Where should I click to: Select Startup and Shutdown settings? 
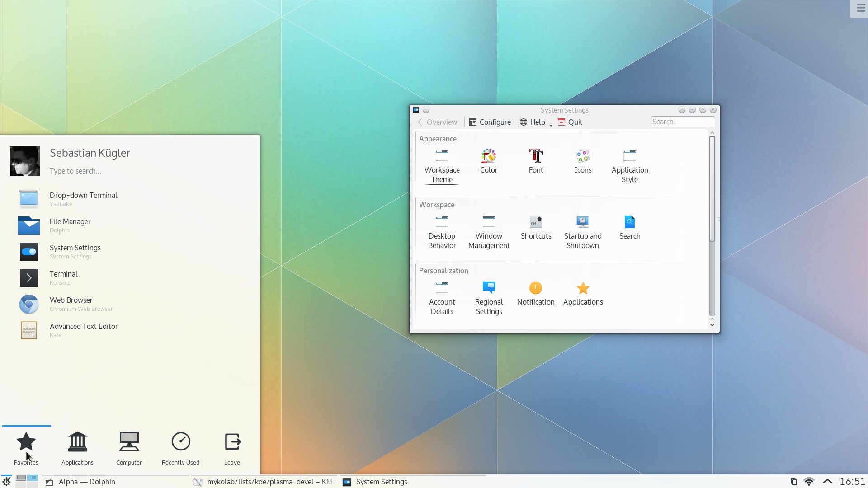click(x=582, y=230)
